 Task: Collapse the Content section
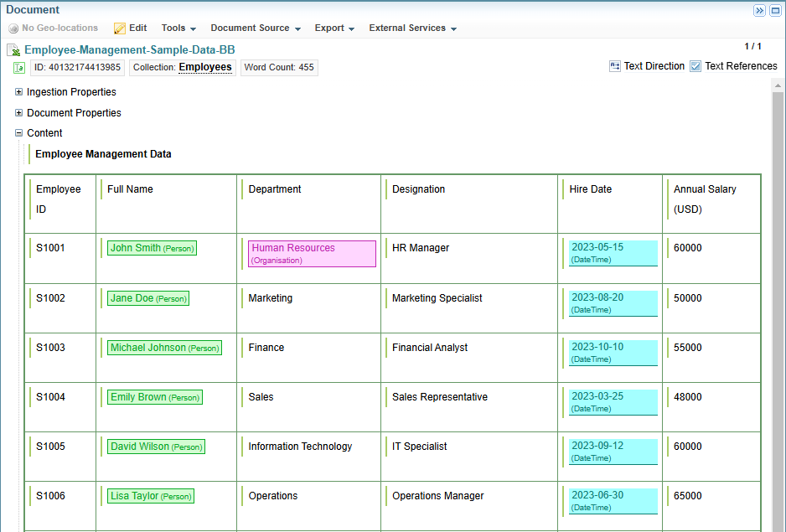coord(19,133)
